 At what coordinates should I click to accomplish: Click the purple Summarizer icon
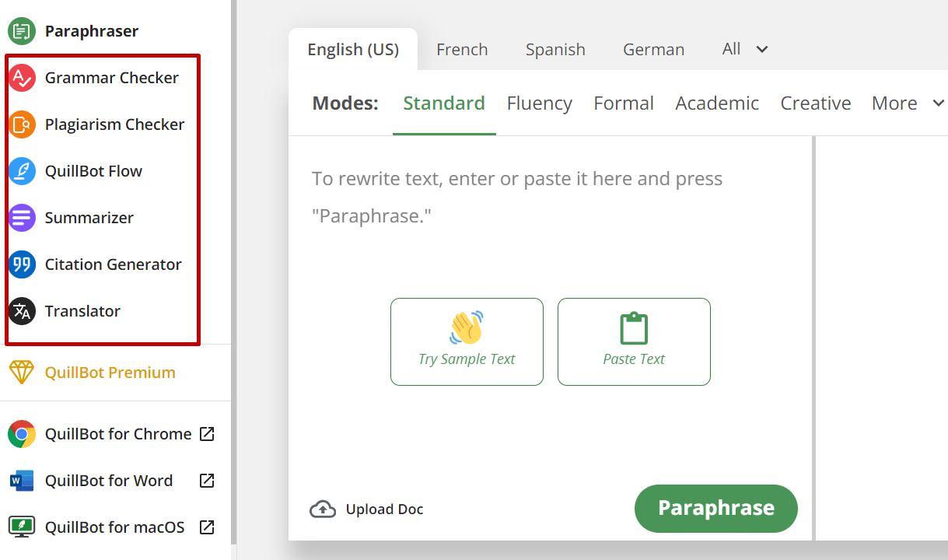[x=22, y=218]
